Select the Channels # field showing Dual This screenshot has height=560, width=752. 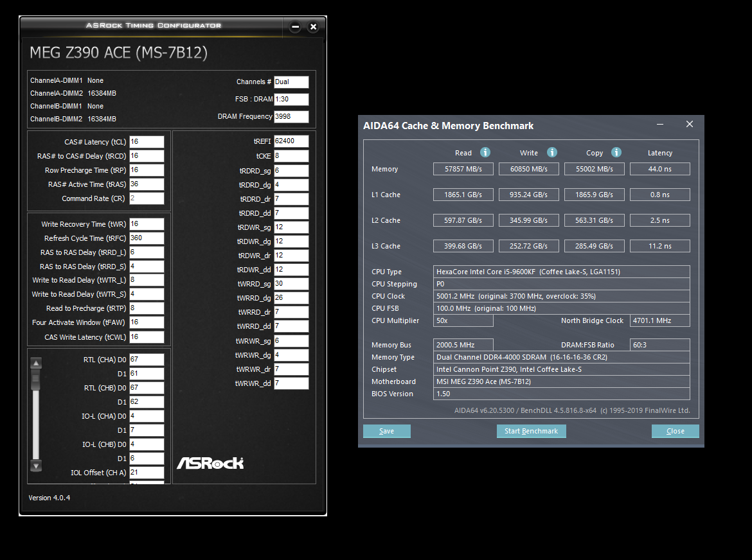tap(292, 82)
